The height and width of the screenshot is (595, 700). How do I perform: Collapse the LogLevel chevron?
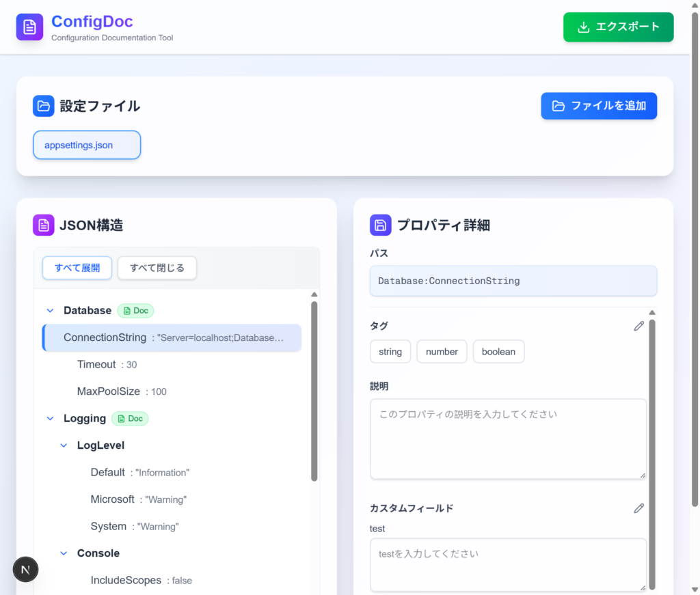coord(64,445)
